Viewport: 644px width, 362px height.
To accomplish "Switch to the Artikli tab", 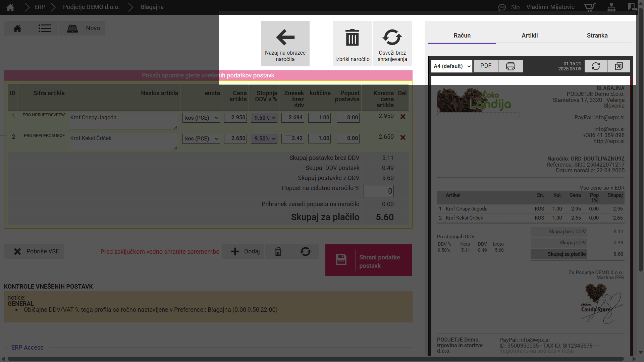I will (529, 36).
